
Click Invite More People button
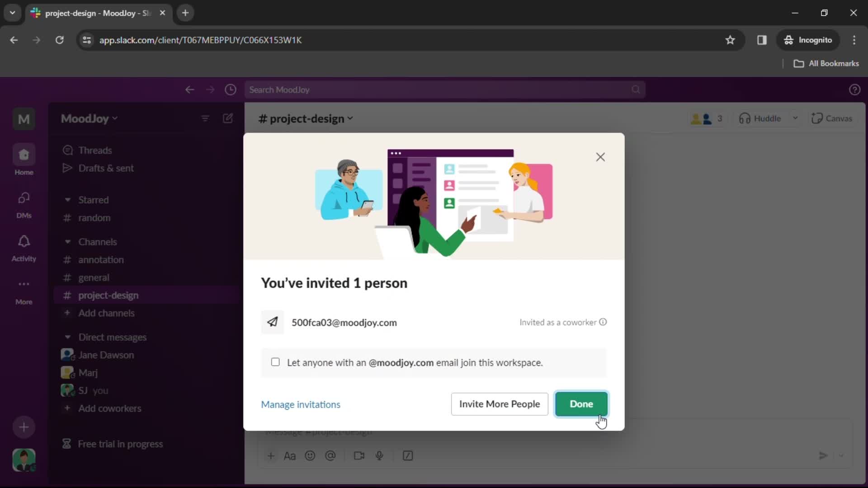click(x=500, y=404)
